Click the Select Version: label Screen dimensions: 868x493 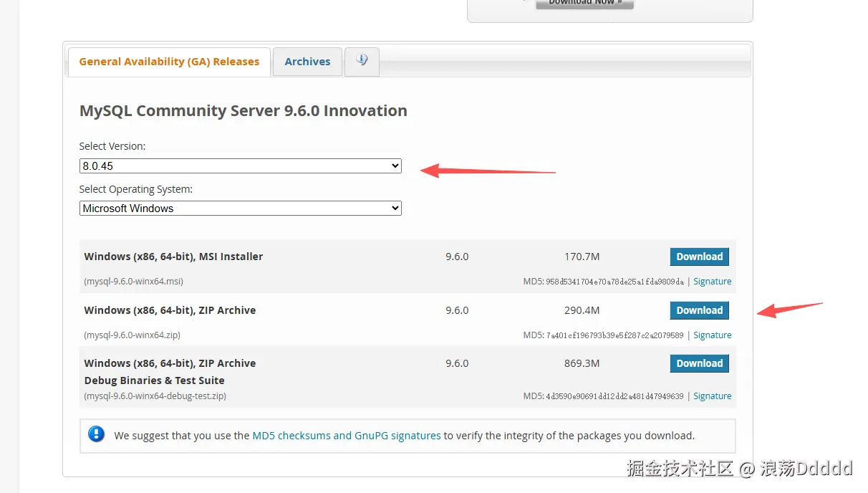point(112,146)
